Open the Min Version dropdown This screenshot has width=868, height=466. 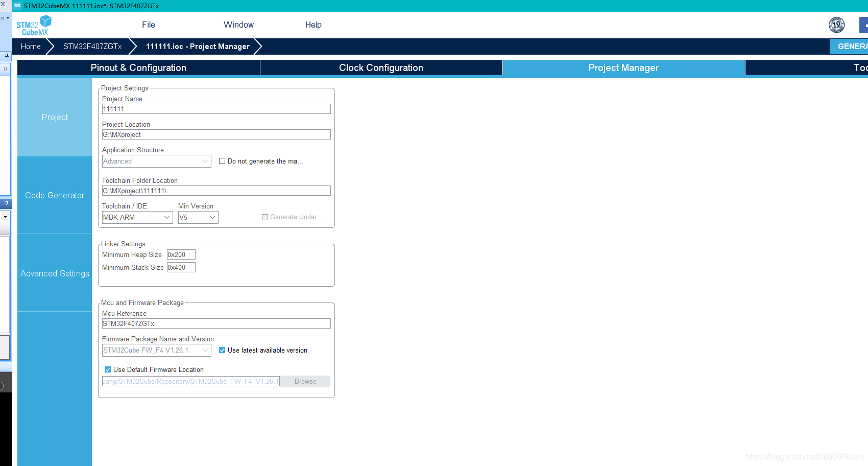(x=198, y=217)
